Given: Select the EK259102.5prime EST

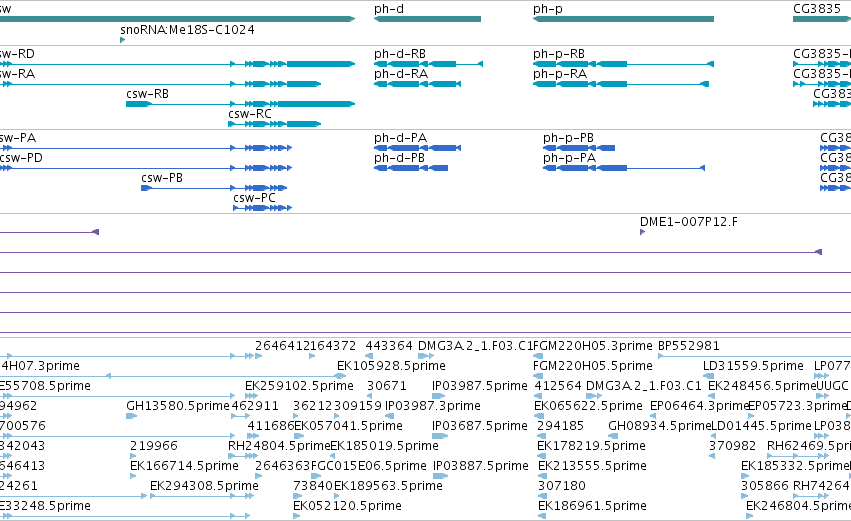Looking at the screenshot, I should (299, 386).
